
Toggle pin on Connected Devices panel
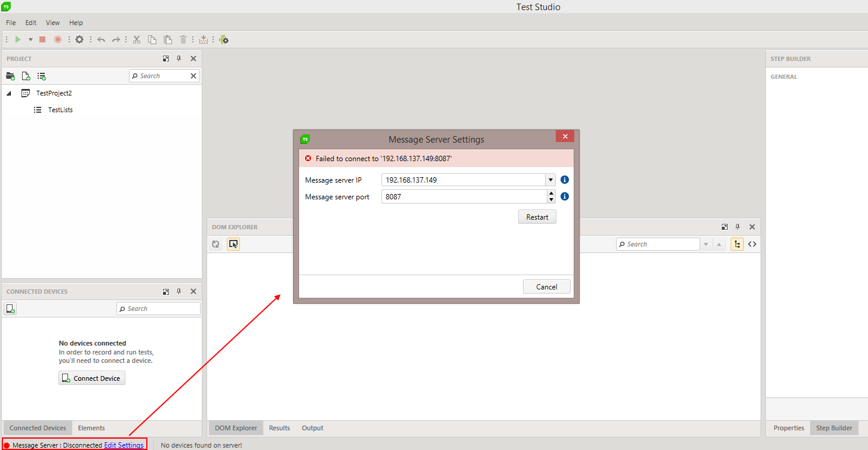178,291
